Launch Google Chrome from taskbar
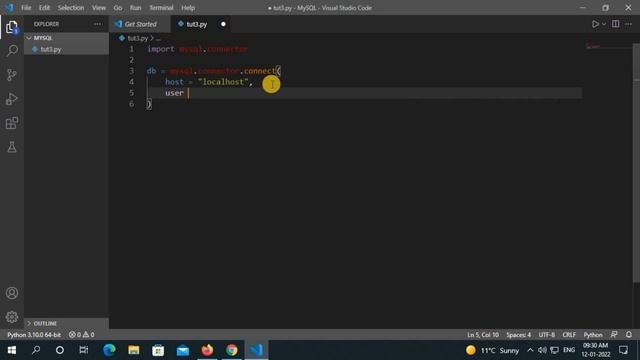The width and height of the screenshot is (640, 360). click(232, 350)
